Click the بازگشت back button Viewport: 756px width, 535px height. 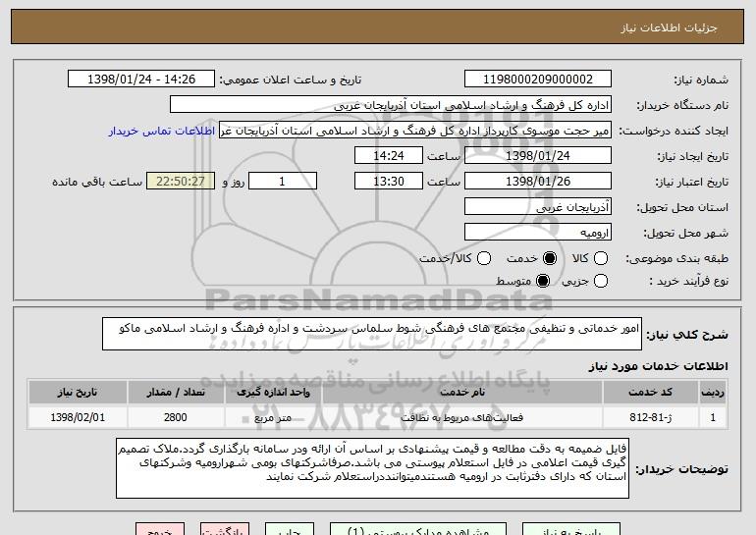coord(225,529)
